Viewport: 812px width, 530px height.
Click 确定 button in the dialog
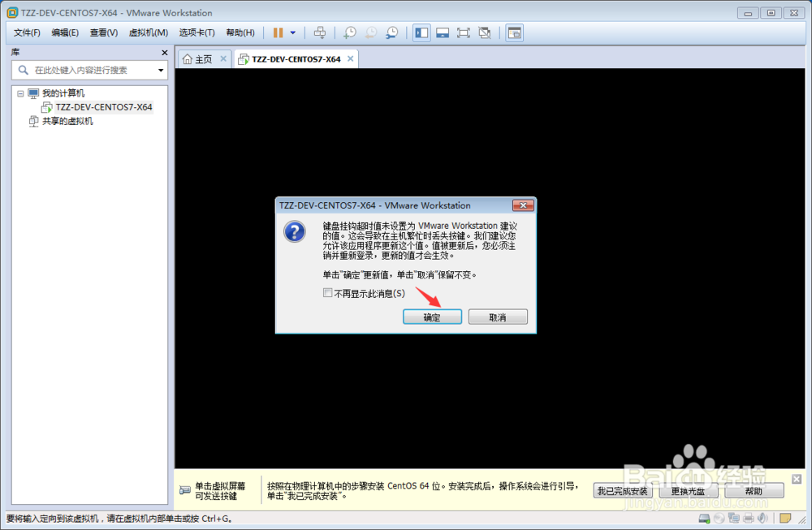(x=432, y=317)
